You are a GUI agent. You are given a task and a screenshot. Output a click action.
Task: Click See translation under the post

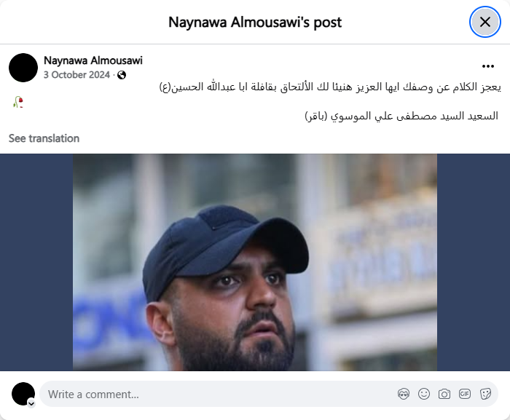pos(44,138)
